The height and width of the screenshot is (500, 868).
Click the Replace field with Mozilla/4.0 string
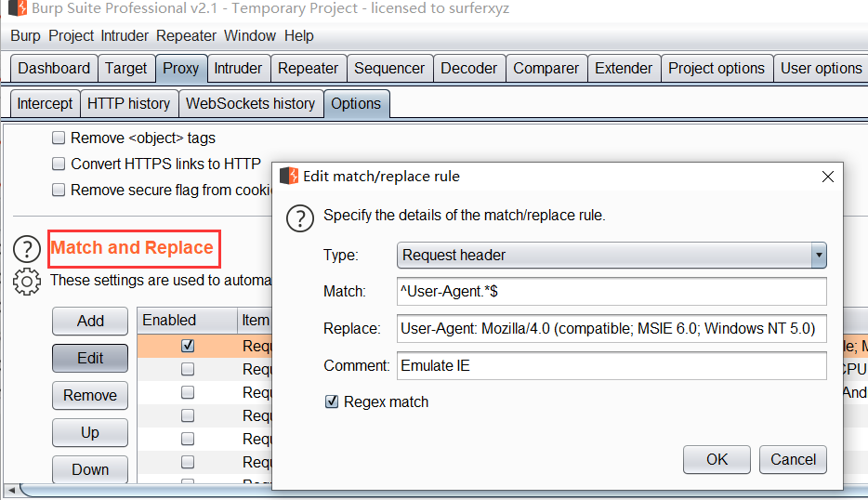tap(612, 328)
